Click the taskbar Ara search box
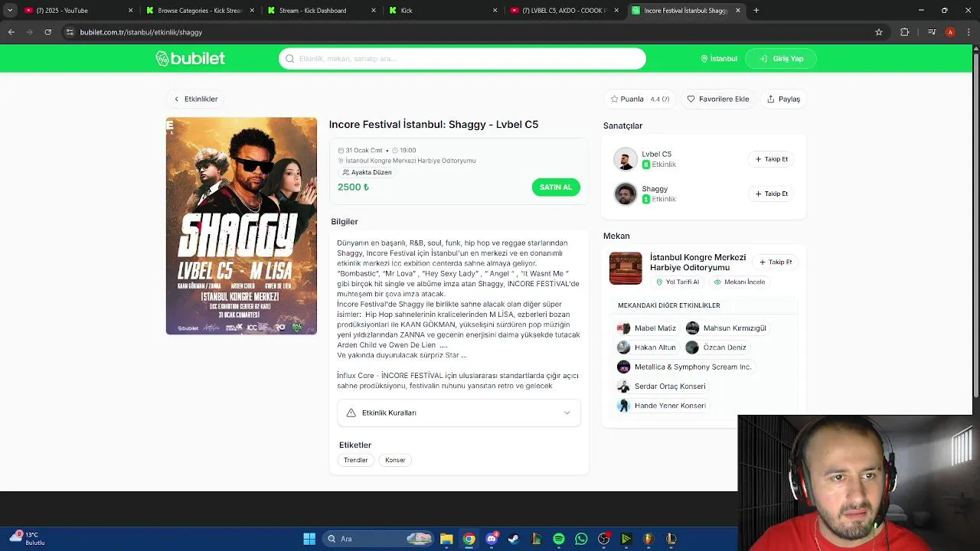This screenshot has width=980, height=551. [378, 539]
